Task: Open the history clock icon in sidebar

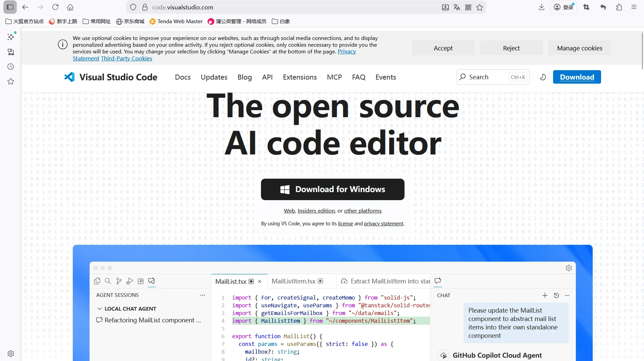Action: pos(11,66)
